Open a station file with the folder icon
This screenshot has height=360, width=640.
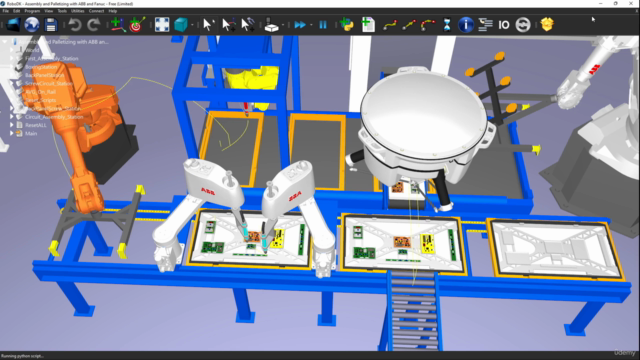(13, 25)
